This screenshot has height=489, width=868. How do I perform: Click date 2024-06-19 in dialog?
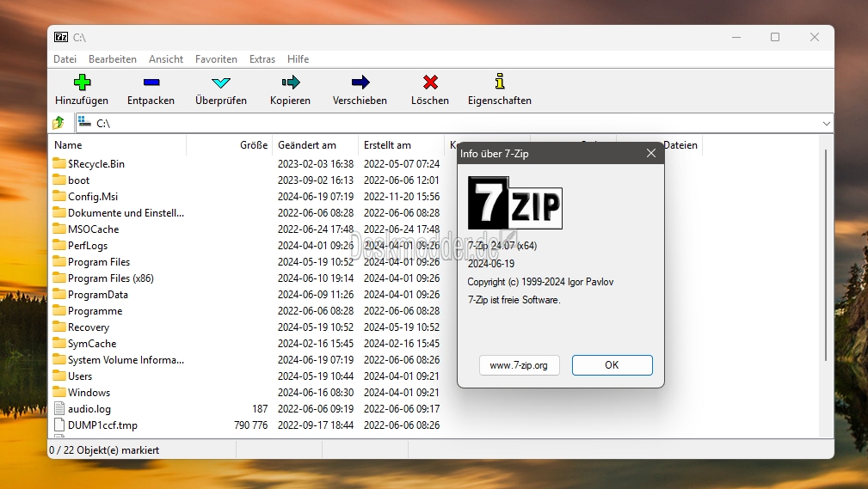[x=491, y=263]
